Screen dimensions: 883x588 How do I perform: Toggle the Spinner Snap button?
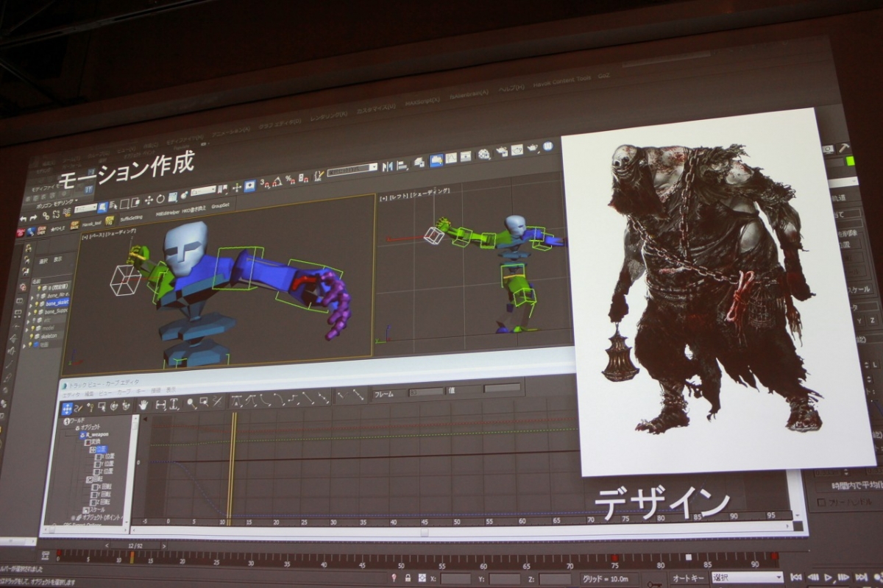[303, 179]
